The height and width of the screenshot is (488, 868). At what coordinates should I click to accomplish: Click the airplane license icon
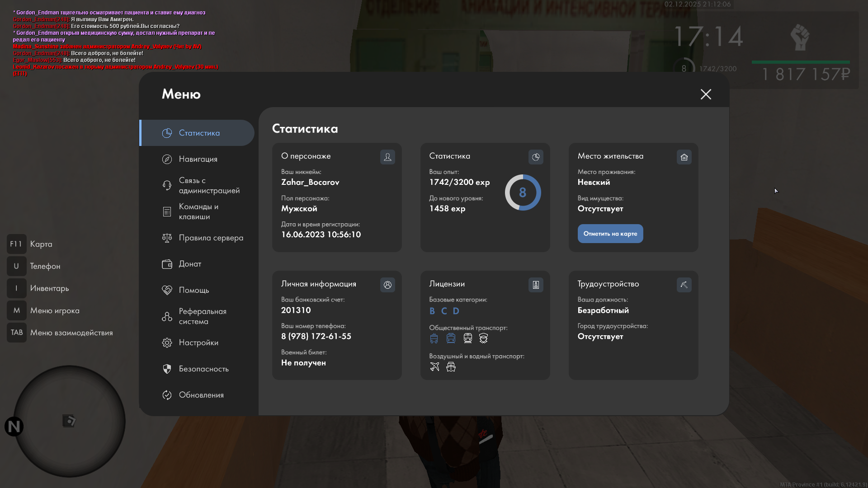(x=434, y=367)
